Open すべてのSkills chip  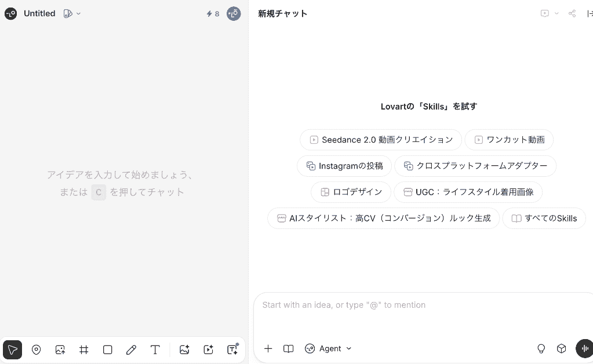pyautogui.click(x=544, y=219)
